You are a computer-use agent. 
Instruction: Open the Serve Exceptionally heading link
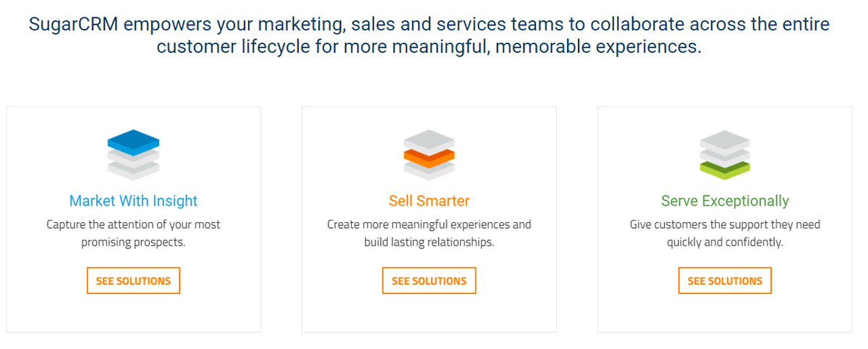pos(725,201)
